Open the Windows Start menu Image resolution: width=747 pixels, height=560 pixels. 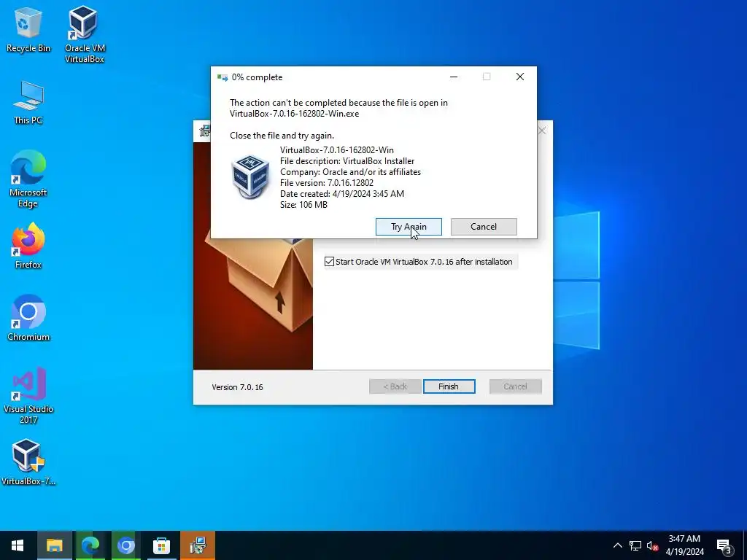click(18, 545)
